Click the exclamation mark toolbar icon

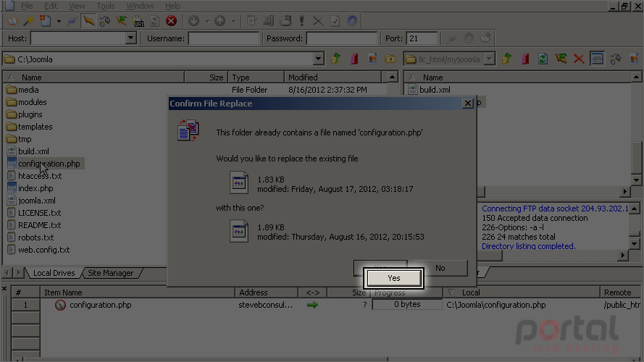coord(302,21)
